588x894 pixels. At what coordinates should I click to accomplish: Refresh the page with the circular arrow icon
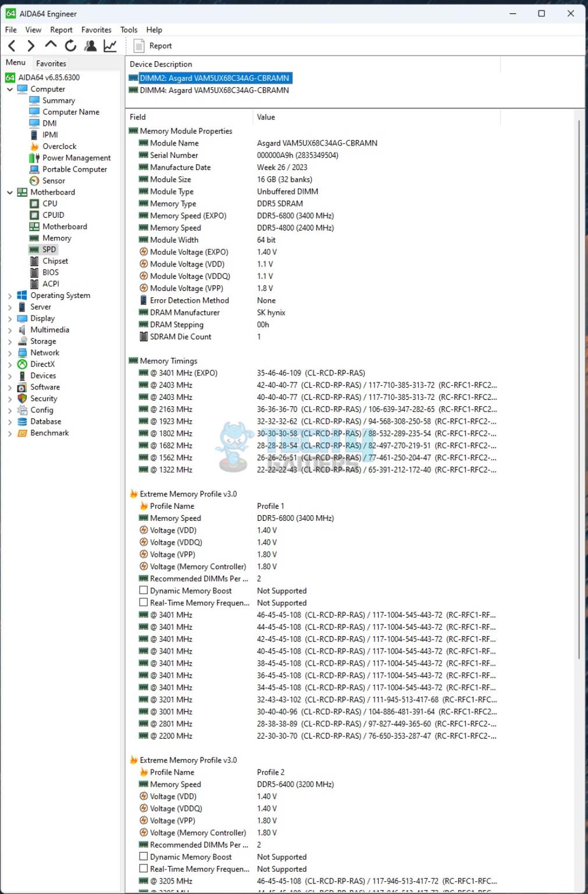[x=70, y=45]
